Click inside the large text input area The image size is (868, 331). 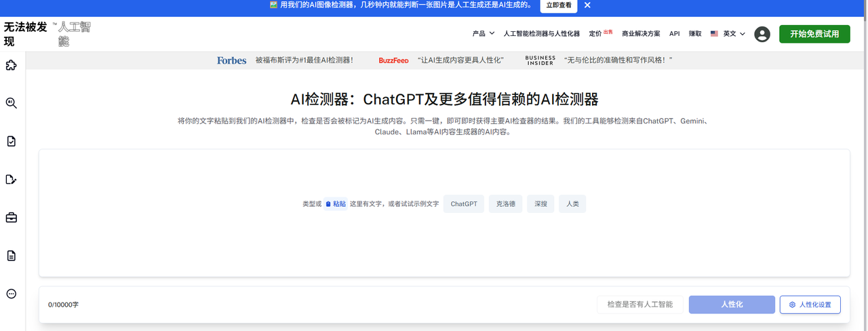[x=444, y=213]
